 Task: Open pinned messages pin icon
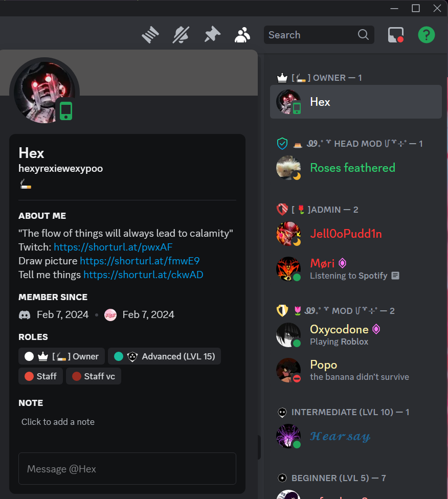(x=212, y=35)
